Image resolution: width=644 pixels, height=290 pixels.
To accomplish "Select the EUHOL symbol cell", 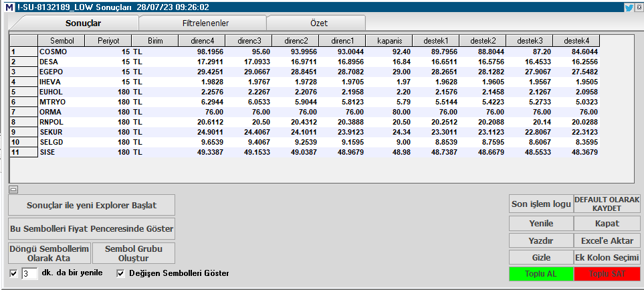I will pyautogui.click(x=62, y=92).
